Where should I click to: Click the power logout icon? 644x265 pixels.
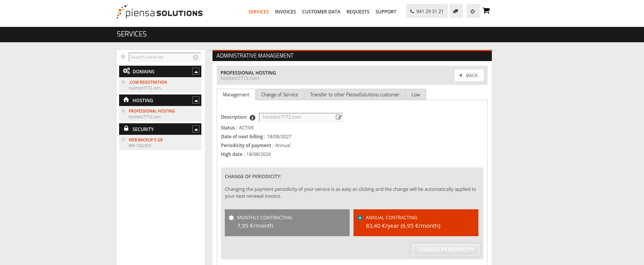tap(473, 11)
